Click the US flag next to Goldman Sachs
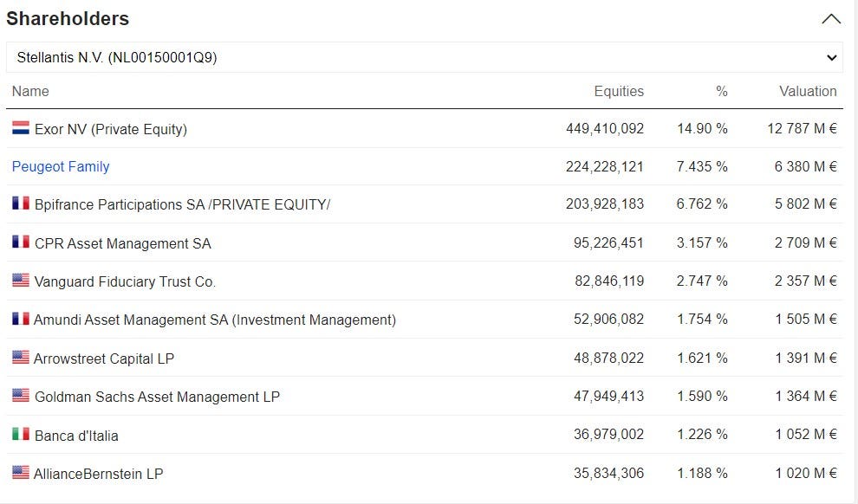858x504 pixels. tap(21, 395)
